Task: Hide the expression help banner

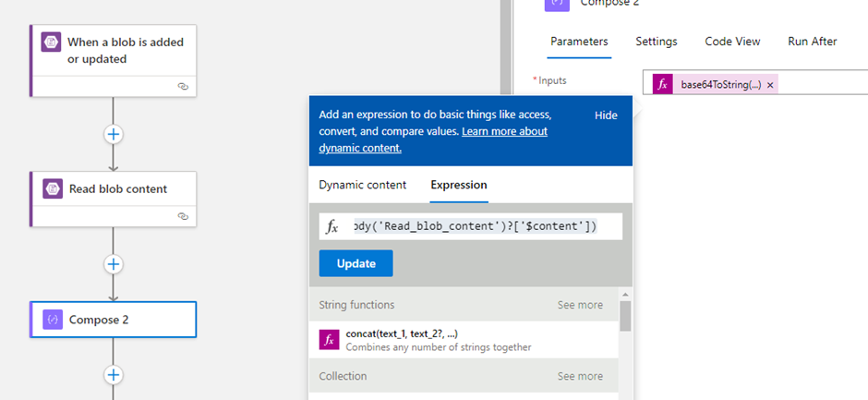Action: tap(606, 115)
